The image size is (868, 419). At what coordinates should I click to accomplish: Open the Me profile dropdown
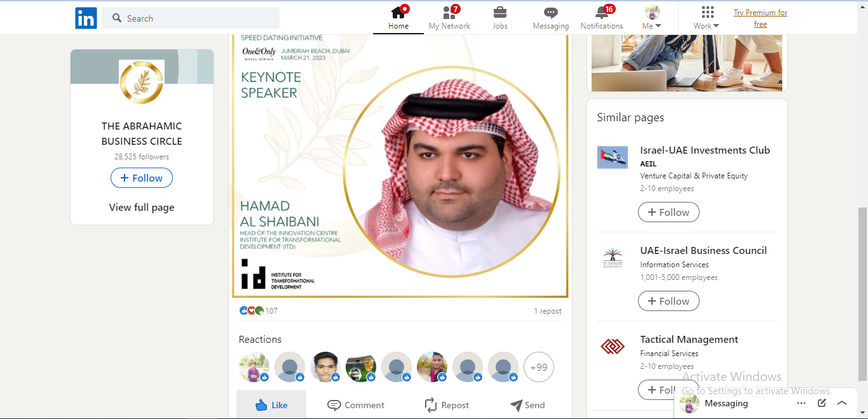coord(652,18)
